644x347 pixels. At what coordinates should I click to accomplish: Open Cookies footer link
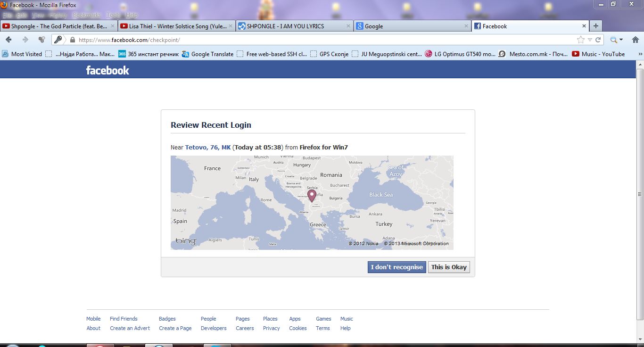298,328
